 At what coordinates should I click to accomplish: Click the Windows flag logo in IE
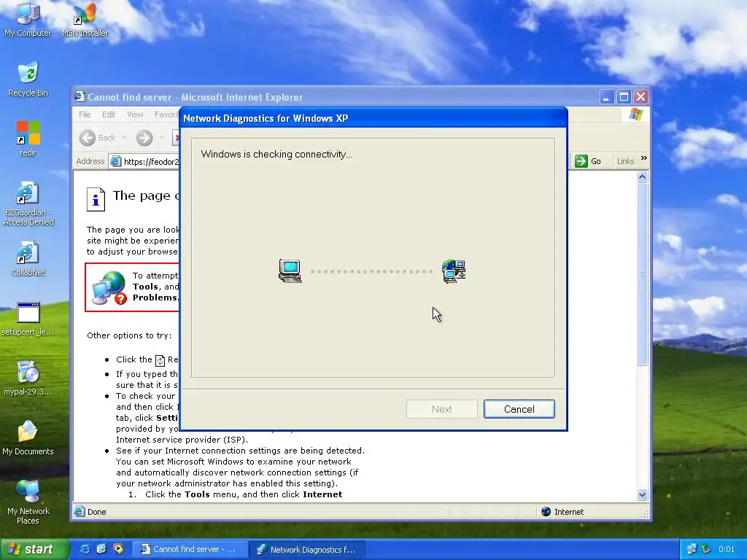coord(635,114)
